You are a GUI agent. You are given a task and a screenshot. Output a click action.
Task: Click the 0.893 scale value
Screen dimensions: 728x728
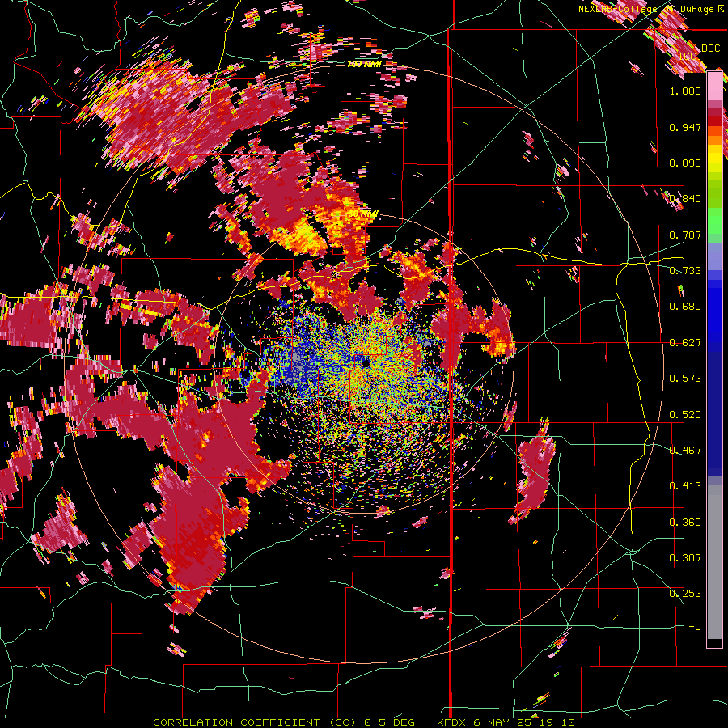coord(685,163)
